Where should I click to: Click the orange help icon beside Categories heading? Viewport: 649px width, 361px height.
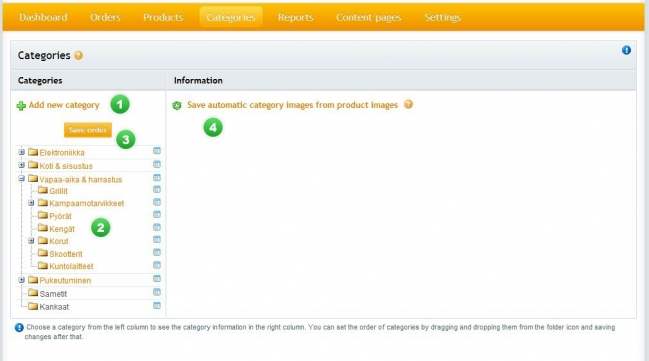point(78,55)
